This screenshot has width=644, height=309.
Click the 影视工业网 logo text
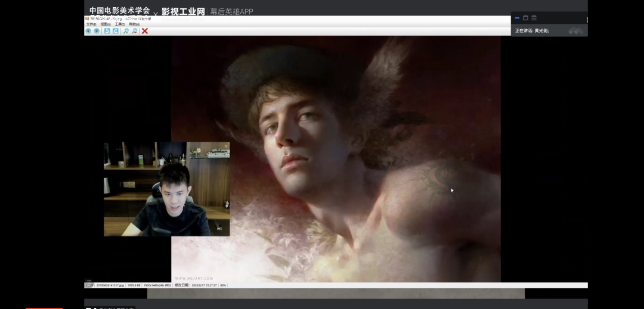coord(183,11)
